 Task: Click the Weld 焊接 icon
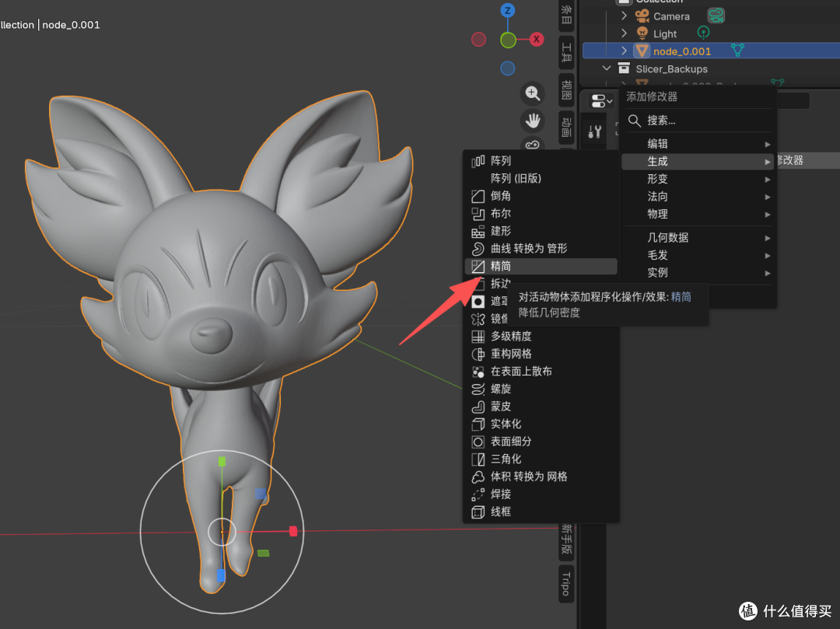click(x=478, y=494)
